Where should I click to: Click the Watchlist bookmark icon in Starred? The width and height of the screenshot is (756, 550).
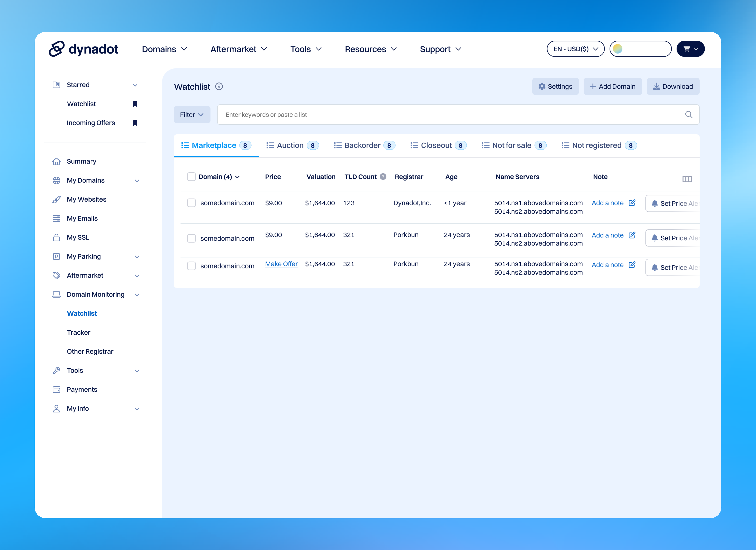tap(135, 104)
